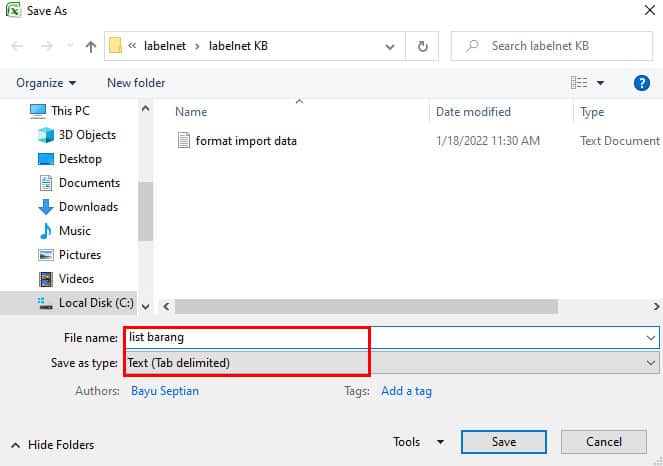This screenshot has width=663, height=466.
Task: Go back using the left arrow
Action: click(17, 46)
